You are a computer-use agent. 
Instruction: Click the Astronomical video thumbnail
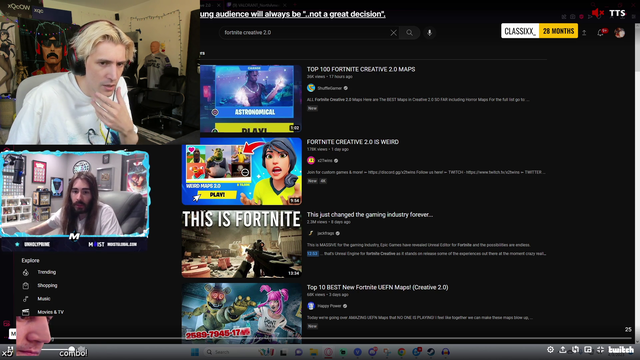tap(251, 98)
